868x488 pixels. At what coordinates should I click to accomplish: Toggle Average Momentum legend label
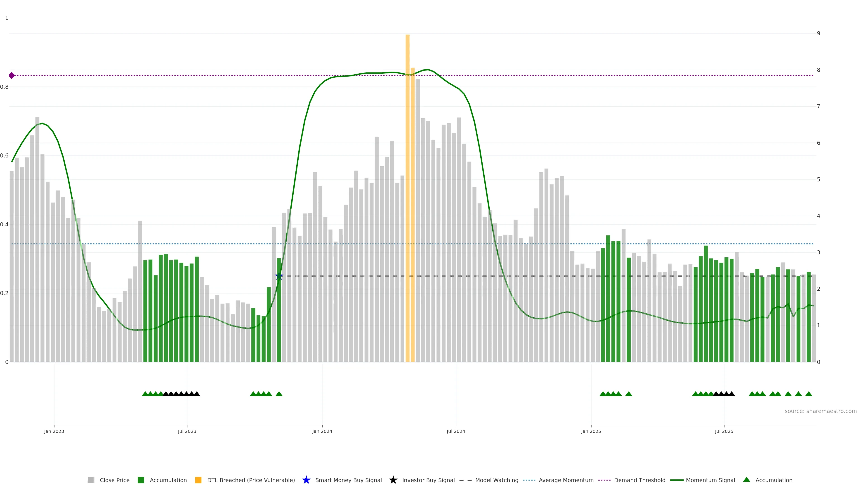[x=566, y=480]
